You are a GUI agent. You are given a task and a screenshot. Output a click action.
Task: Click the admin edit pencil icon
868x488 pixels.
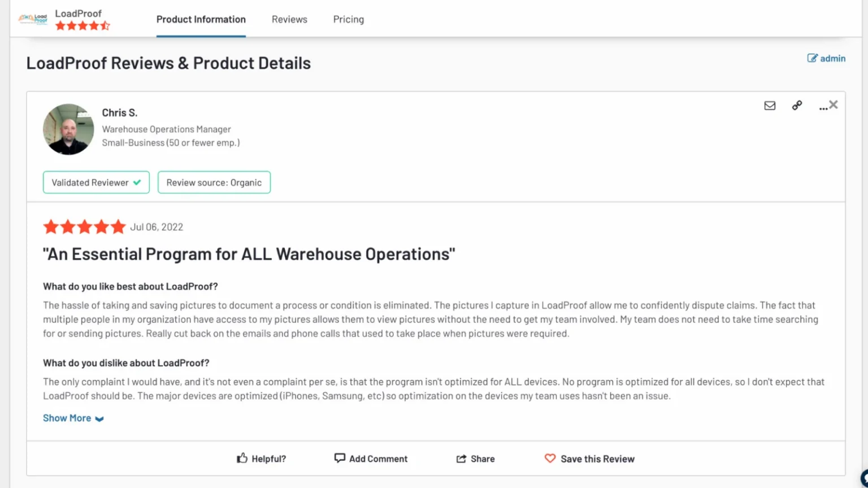pos(812,58)
